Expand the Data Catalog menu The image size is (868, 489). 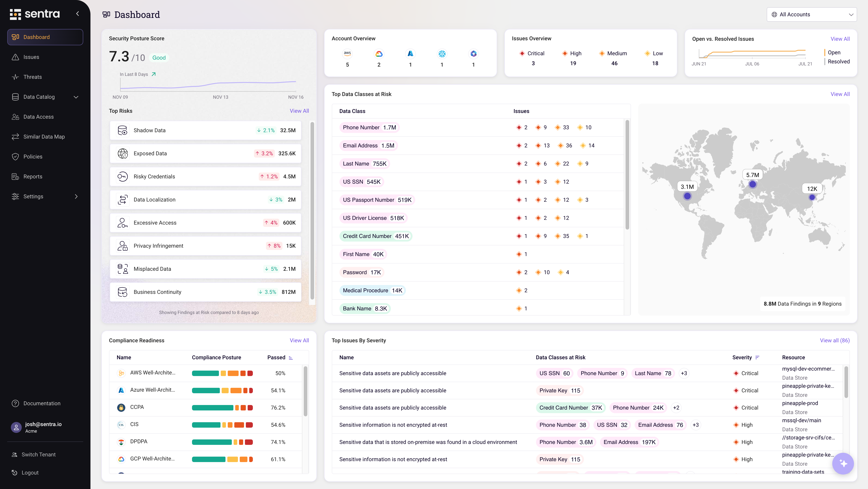tap(76, 97)
